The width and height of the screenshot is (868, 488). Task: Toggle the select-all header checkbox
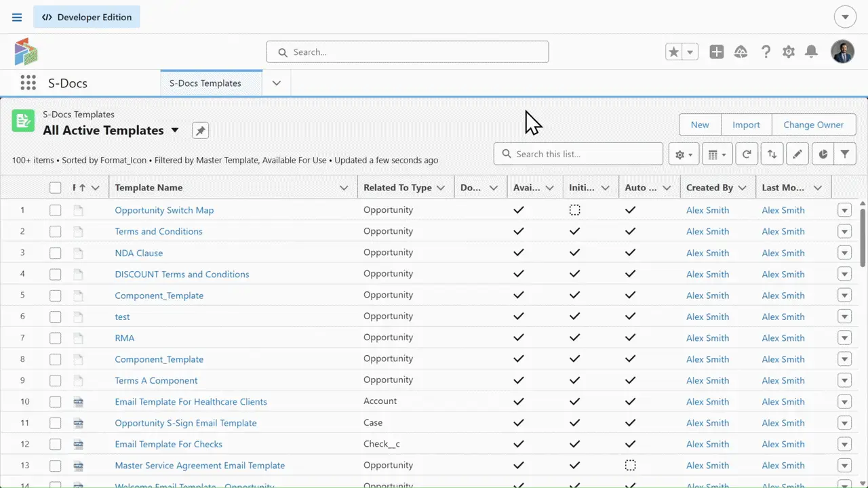coord(55,188)
